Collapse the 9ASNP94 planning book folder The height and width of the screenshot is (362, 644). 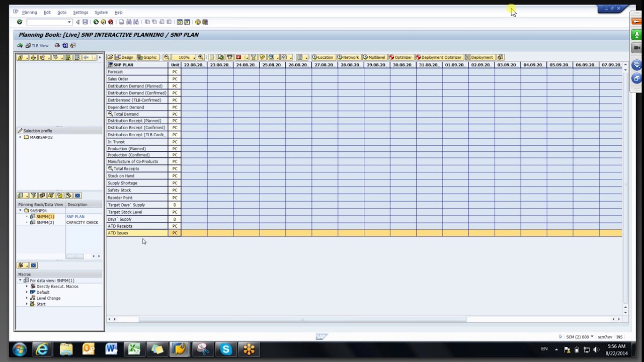[x=21, y=211]
